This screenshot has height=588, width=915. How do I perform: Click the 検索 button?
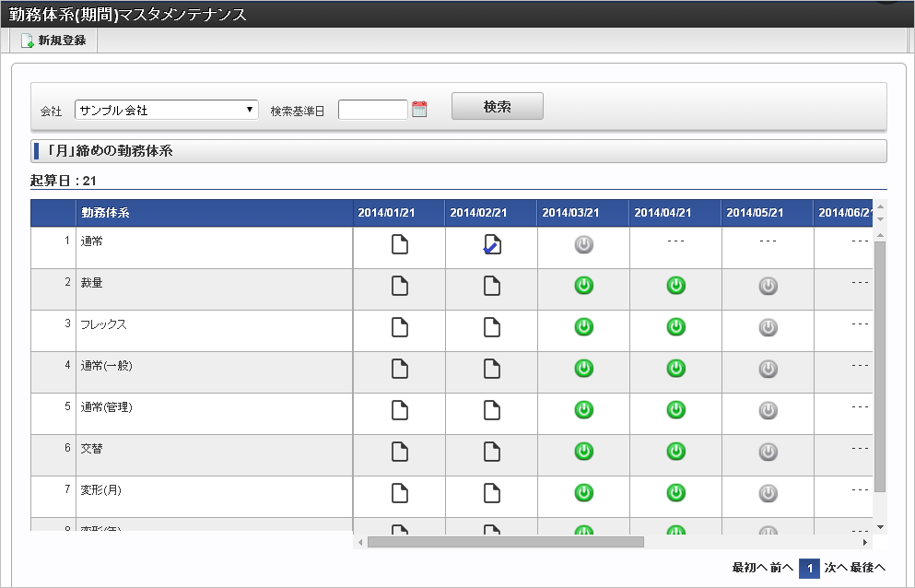[x=498, y=106]
